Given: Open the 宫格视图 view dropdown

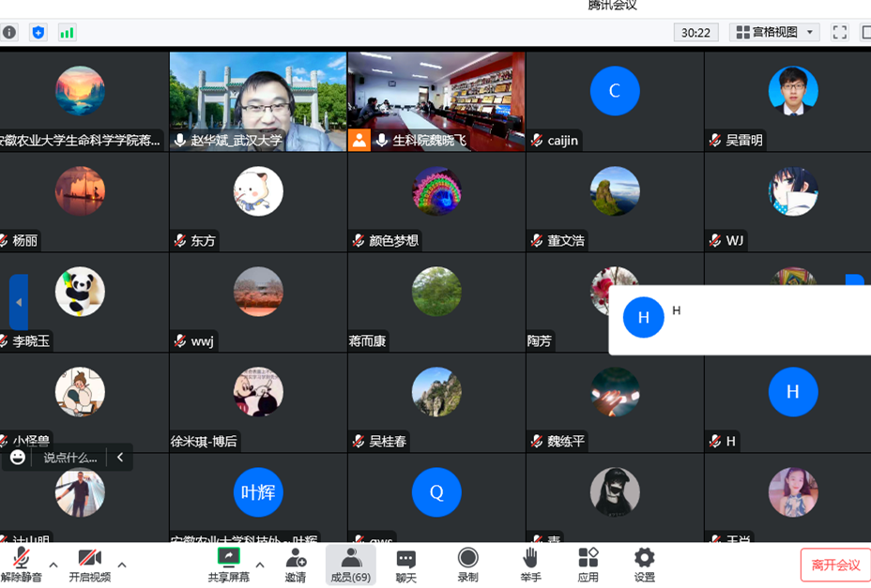Looking at the screenshot, I should (775, 32).
